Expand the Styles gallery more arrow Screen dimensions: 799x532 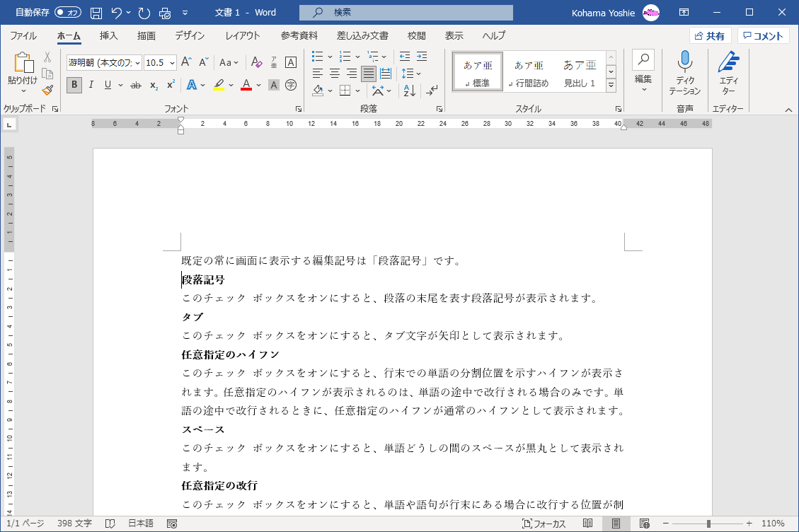coord(611,85)
